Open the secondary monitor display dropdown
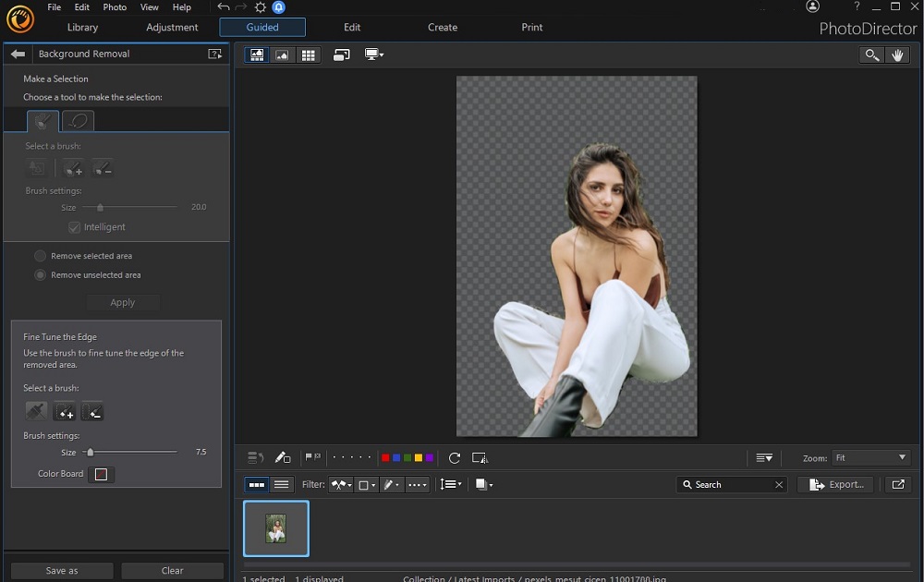 374,55
